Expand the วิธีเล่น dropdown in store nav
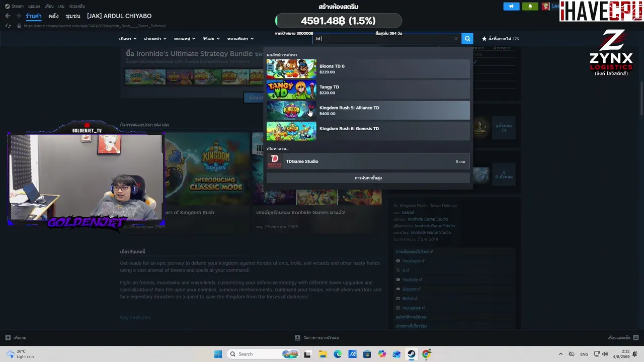The image size is (644, 362). [x=211, y=39]
